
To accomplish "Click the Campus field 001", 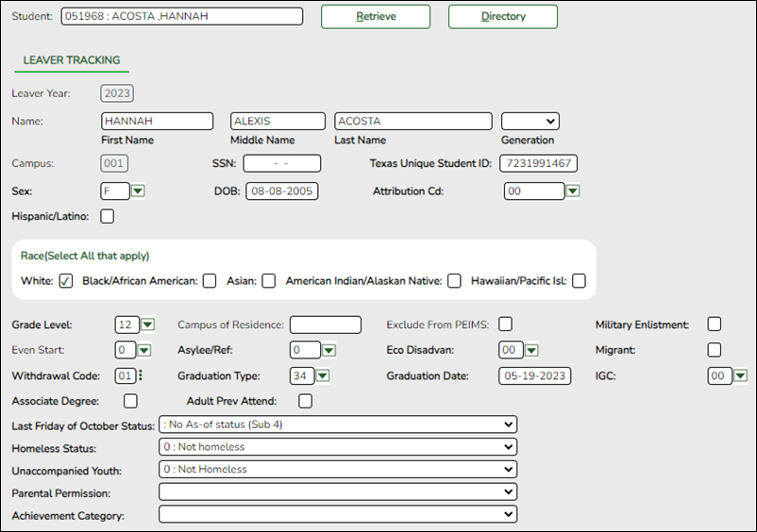I will (114, 163).
